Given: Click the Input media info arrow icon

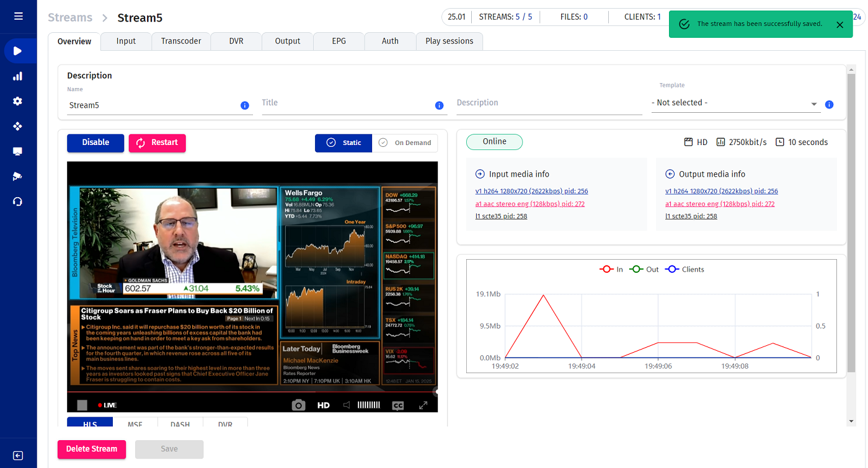Looking at the screenshot, I should coord(480,174).
